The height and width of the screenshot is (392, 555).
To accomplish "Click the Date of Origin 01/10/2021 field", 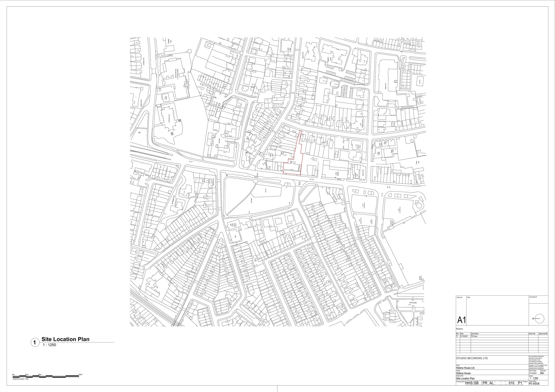I will coord(533,373).
